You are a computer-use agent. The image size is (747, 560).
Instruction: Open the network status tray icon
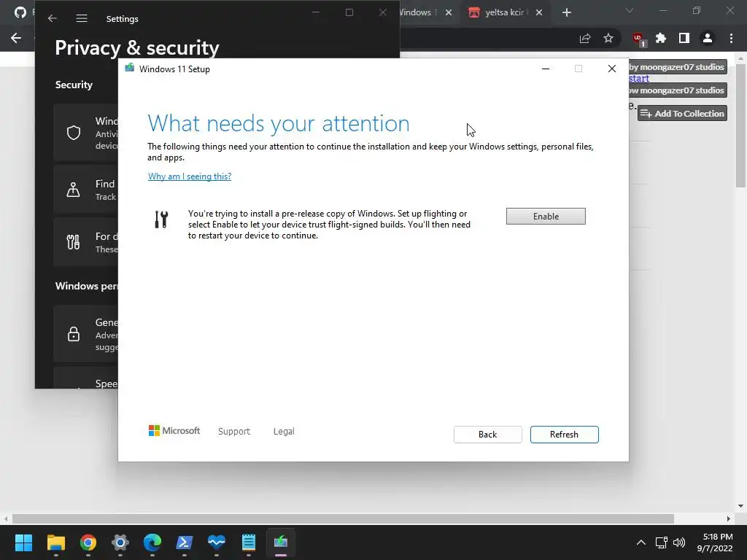click(x=661, y=542)
